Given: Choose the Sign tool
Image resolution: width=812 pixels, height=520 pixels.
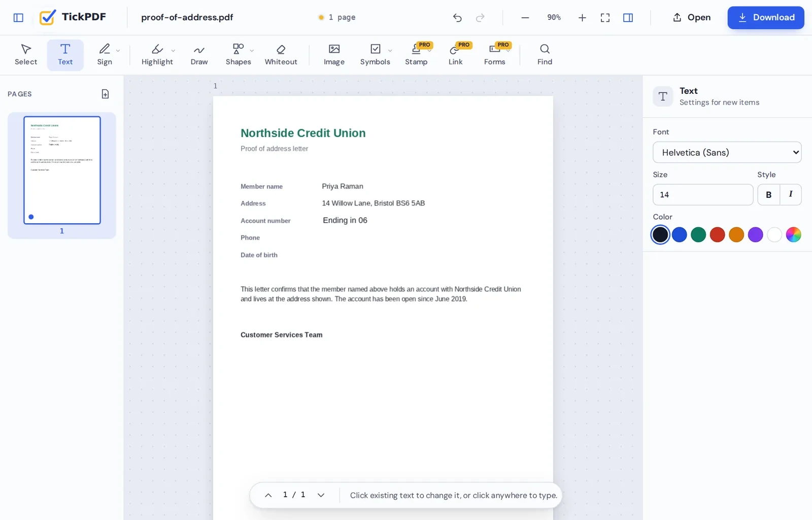Looking at the screenshot, I should coord(105,55).
